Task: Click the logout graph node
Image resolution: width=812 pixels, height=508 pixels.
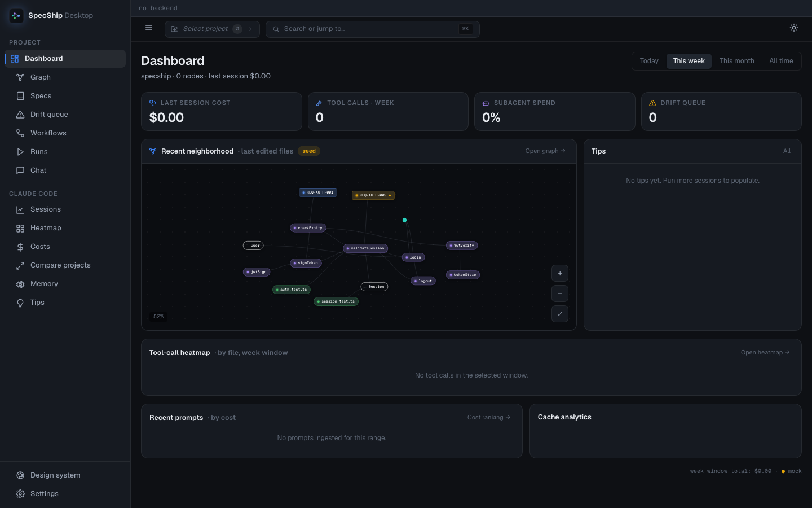Action: 423,281
